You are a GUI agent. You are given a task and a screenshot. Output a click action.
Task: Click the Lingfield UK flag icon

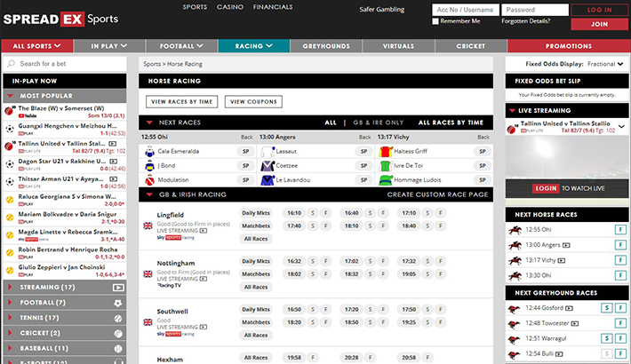click(x=148, y=226)
